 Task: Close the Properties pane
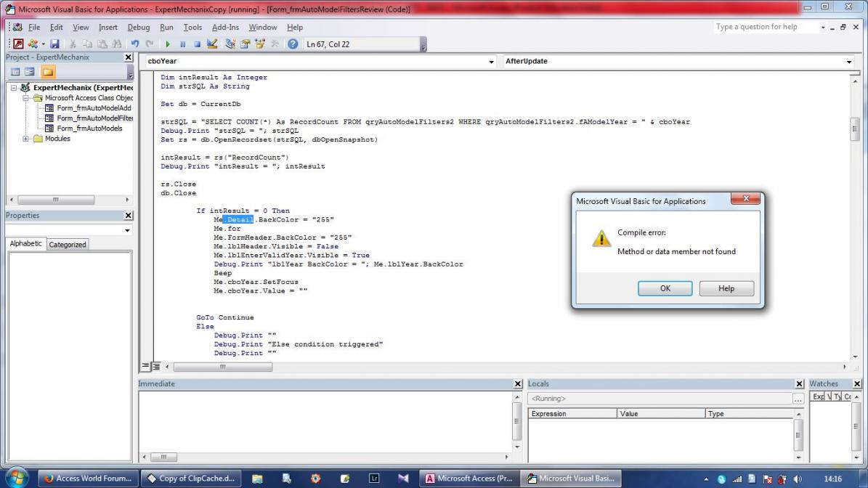pos(129,215)
